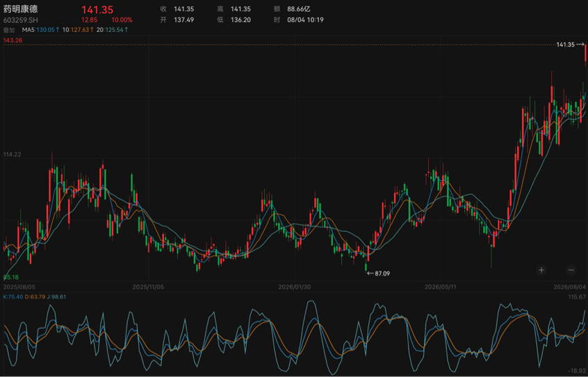Zoom out chart with minus button
588x377 pixels.
571,270
